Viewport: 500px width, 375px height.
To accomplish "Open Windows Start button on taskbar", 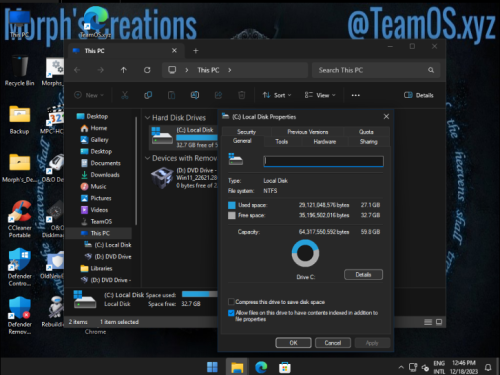I will (212, 367).
